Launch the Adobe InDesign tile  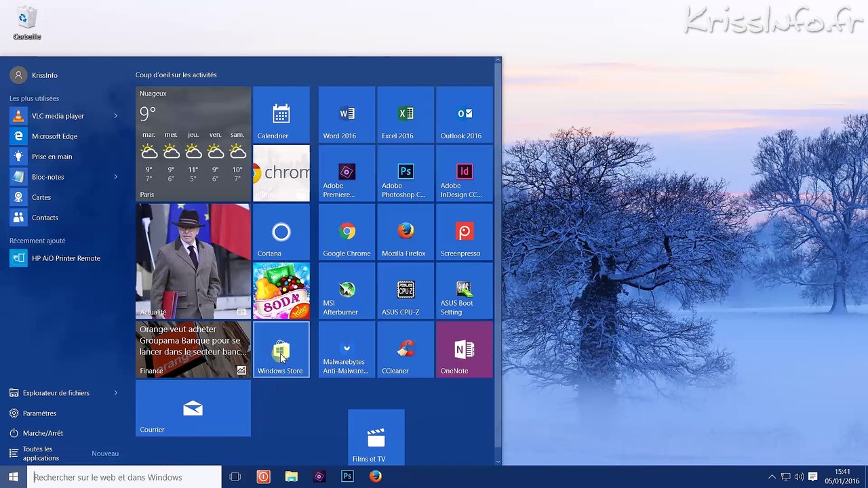(465, 173)
